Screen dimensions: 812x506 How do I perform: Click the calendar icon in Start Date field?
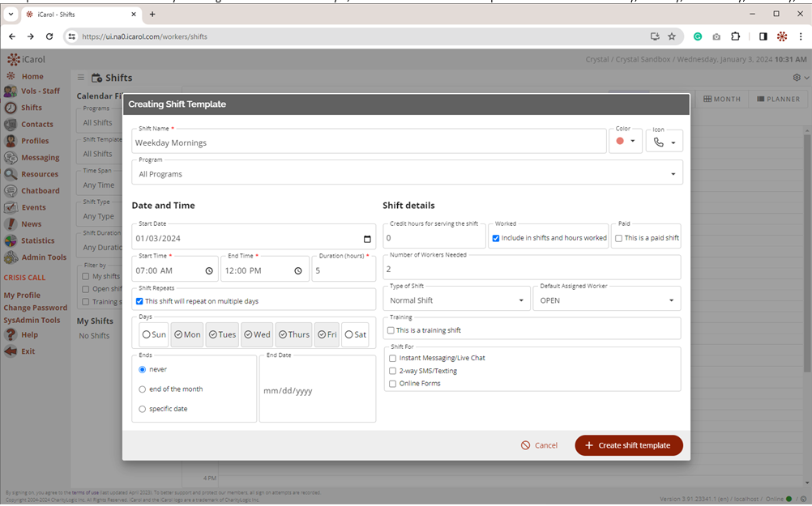(367, 239)
